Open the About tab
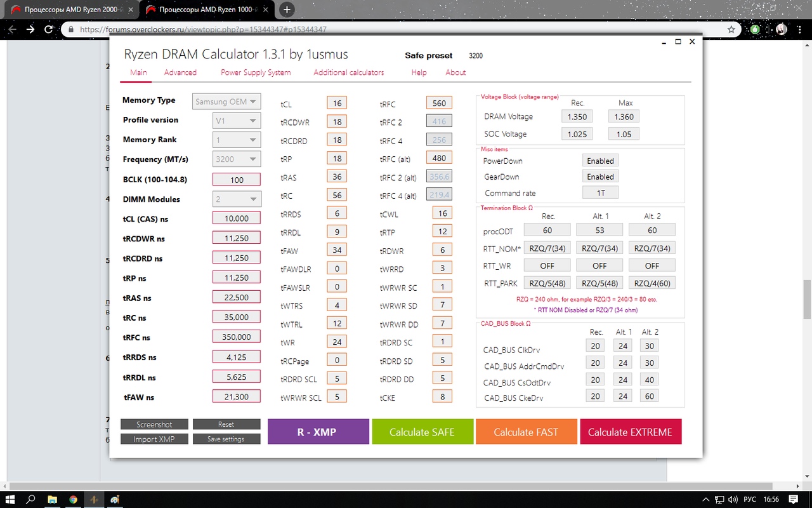This screenshot has width=812, height=508. (455, 72)
